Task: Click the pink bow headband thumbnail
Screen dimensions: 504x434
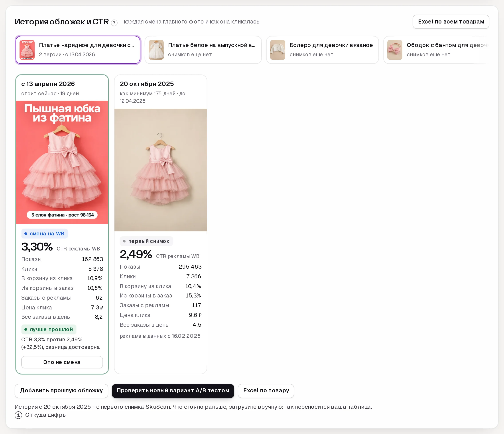Action: tap(395, 50)
